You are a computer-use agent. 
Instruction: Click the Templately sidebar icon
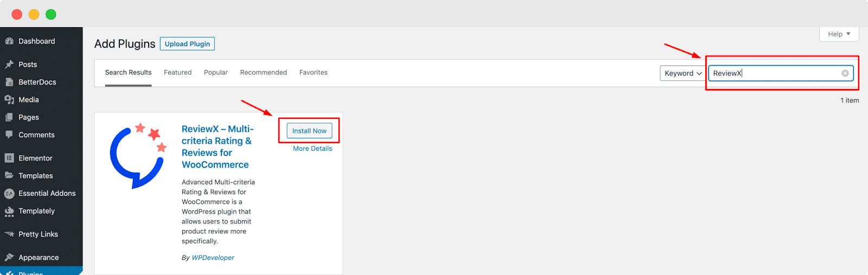point(9,212)
